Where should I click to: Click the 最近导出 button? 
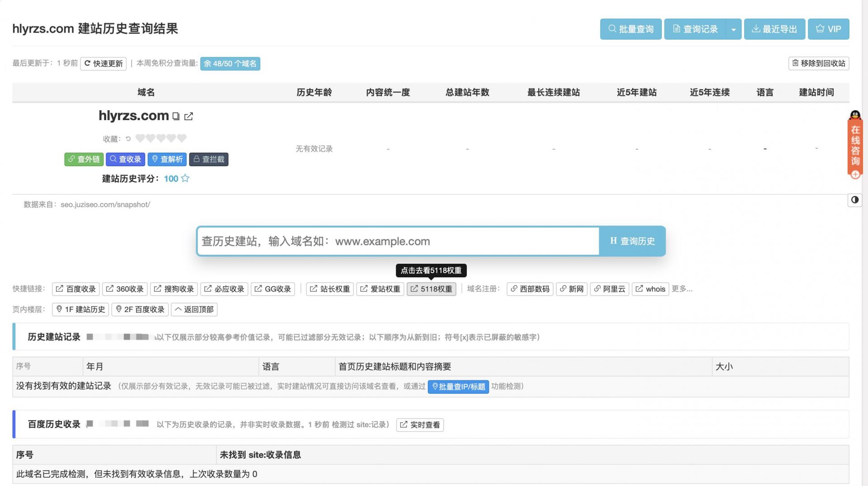click(x=774, y=29)
